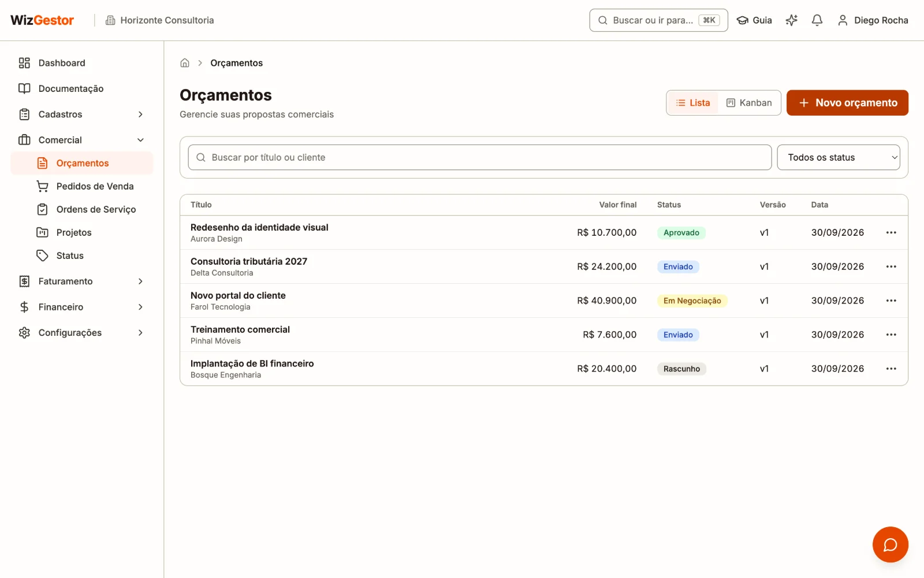Viewport: 924px width, 578px height.
Task: Open actions menu for Treinamento comercial
Action: [x=891, y=335]
